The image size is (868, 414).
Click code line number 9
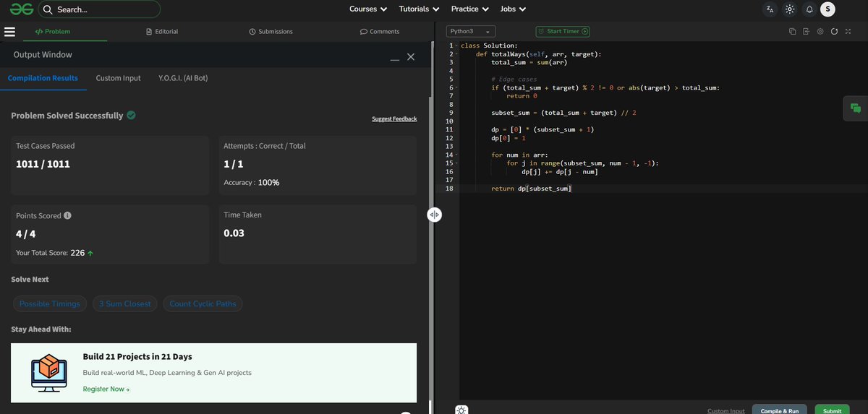451,113
